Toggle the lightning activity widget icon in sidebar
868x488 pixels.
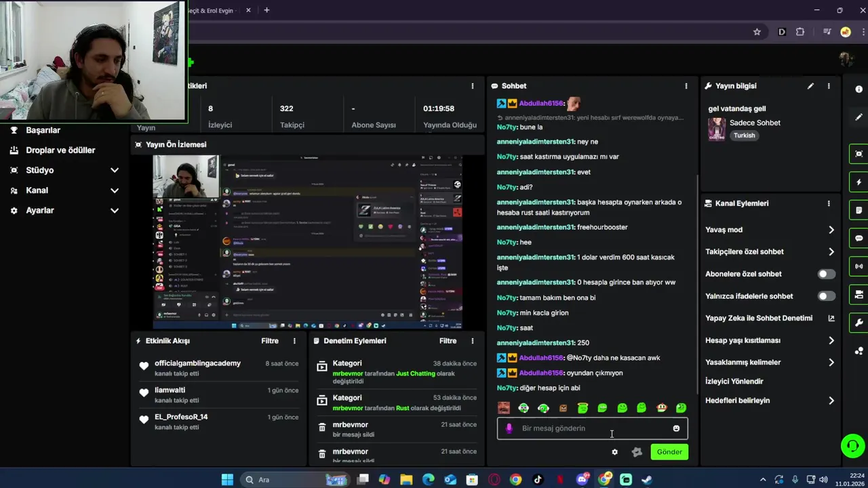tap(859, 182)
